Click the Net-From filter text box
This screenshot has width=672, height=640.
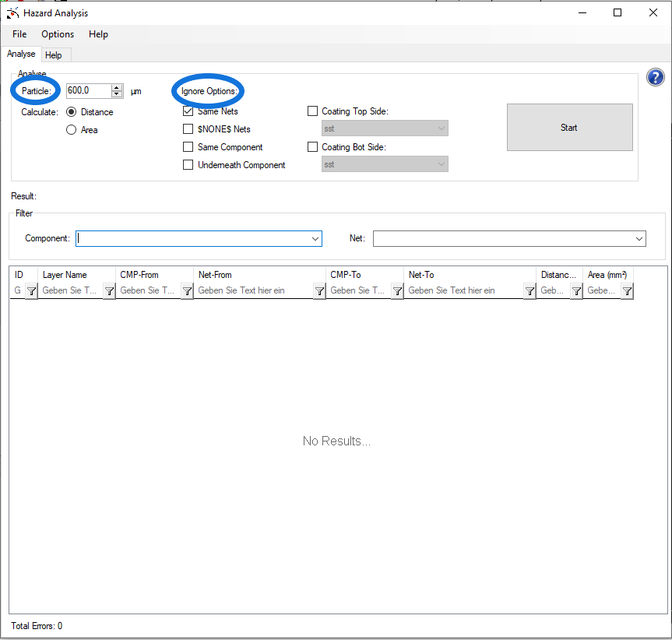[255, 290]
